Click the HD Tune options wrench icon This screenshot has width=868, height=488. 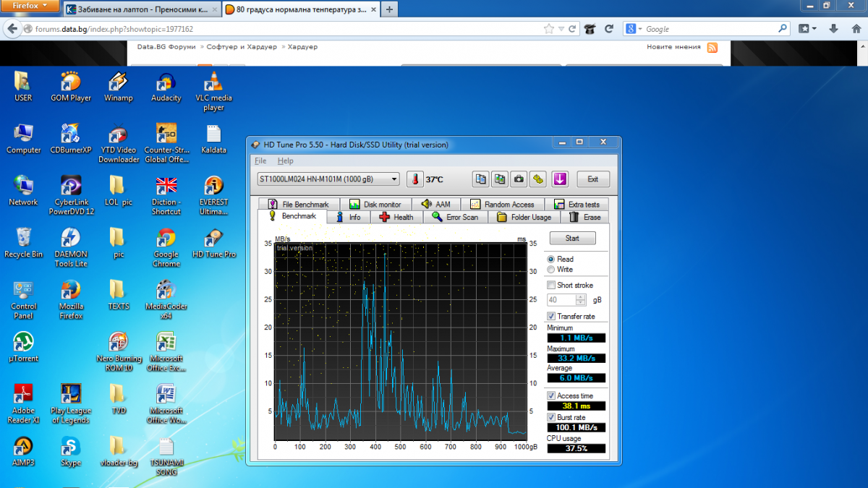pyautogui.click(x=537, y=179)
